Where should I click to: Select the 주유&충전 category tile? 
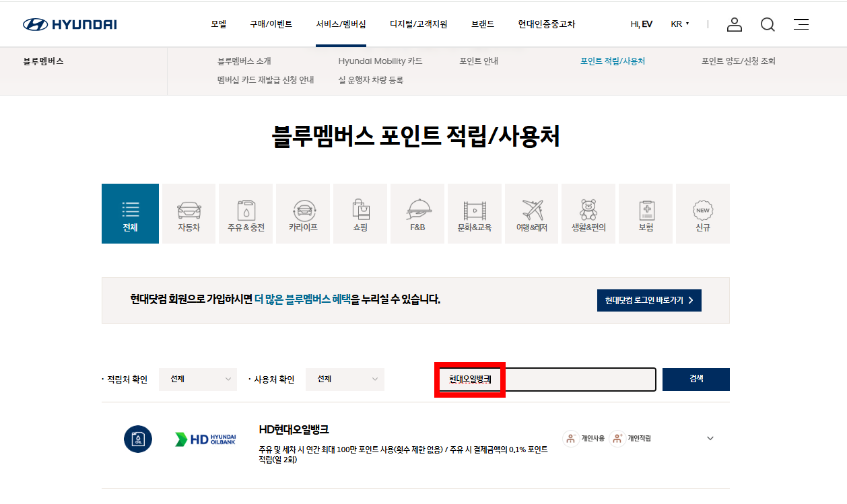point(246,213)
